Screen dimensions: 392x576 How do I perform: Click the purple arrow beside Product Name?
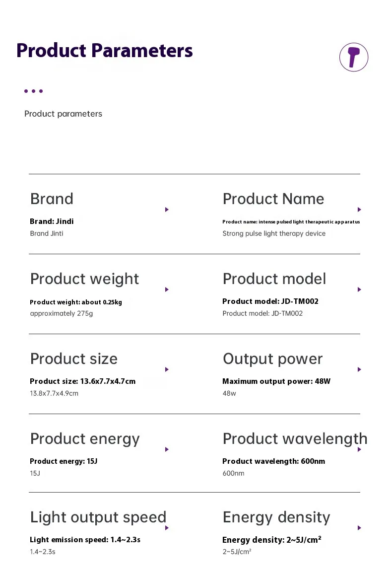[359, 210]
